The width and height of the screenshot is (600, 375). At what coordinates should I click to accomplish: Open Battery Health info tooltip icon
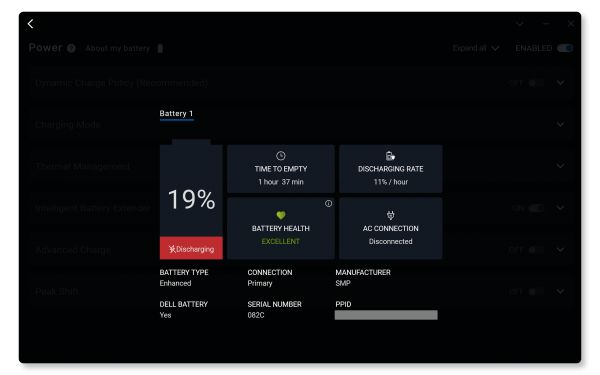tap(328, 204)
